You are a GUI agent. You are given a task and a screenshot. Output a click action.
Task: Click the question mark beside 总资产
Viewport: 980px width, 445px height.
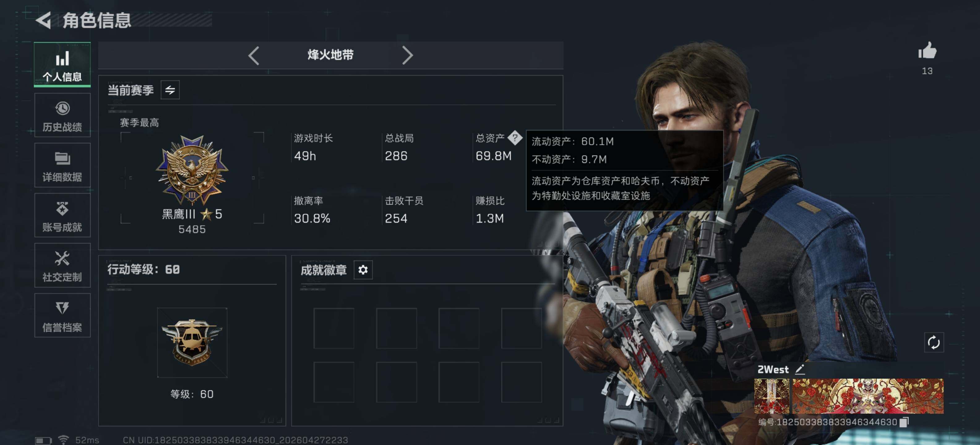click(515, 138)
